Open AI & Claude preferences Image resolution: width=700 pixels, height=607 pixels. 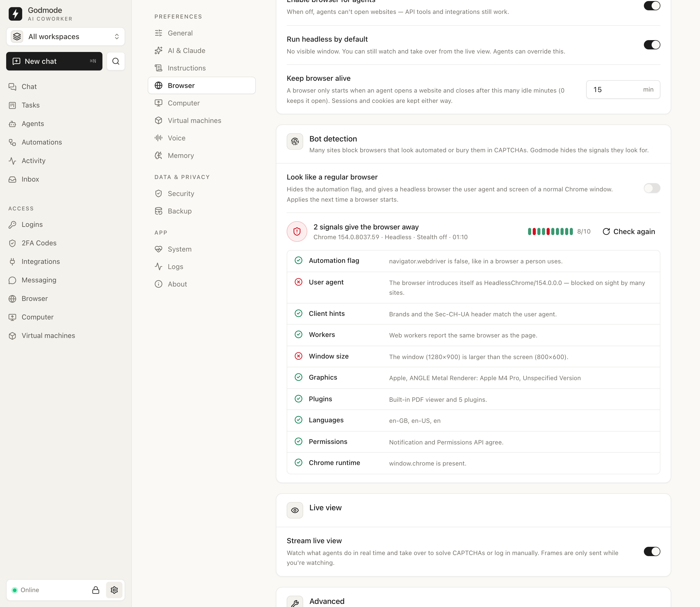[x=202, y=50]
